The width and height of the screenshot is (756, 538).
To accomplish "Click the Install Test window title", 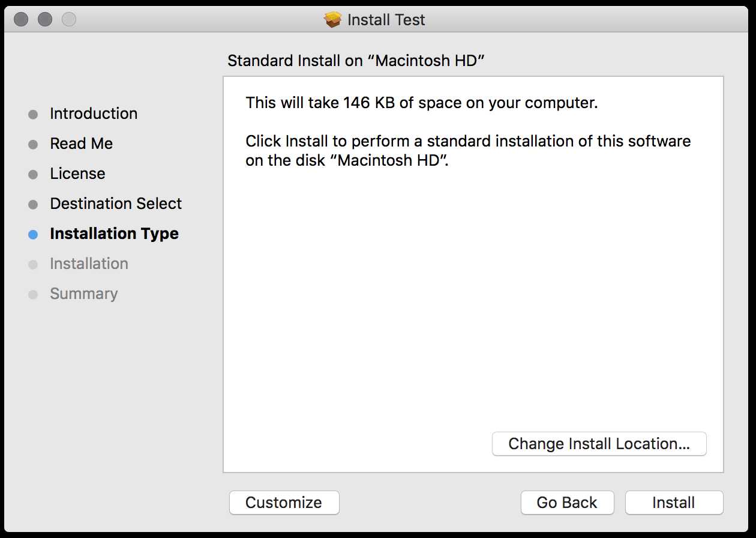I will pyautogui.click(x=386, y=20).
